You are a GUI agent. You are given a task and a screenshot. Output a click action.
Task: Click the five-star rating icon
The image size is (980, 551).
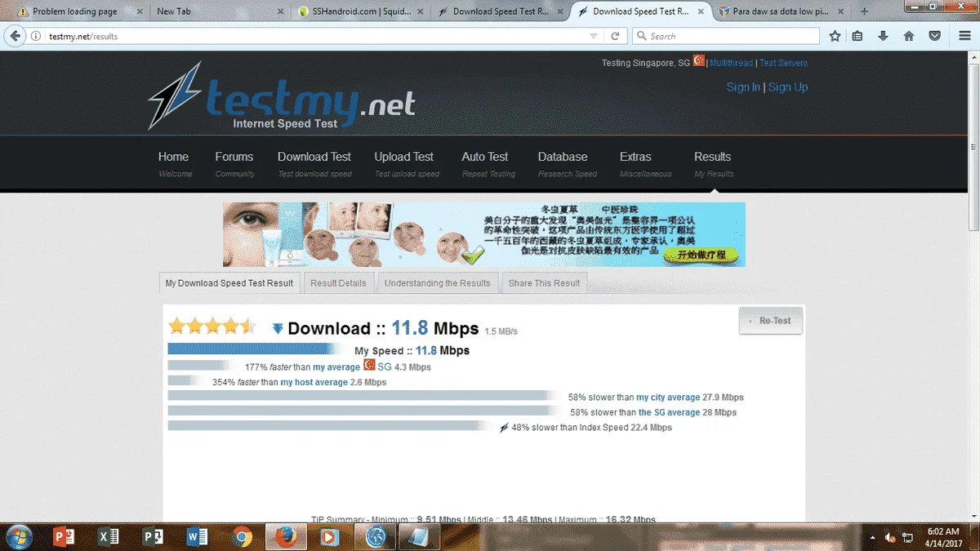point(212,327)
